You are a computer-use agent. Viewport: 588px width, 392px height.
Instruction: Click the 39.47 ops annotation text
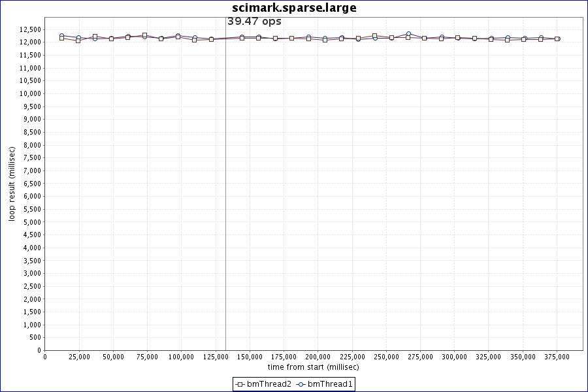tap(254, 21)
